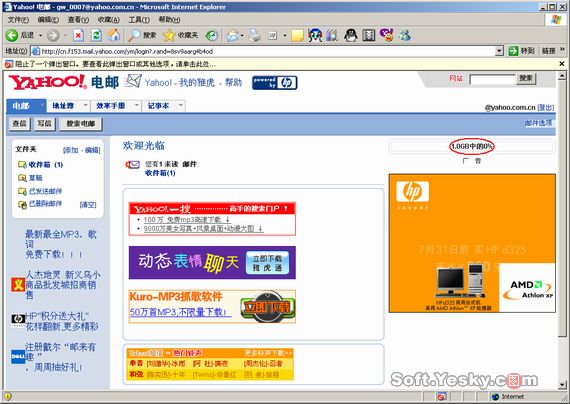Switch to the 效率手册 tab

point(111,106)
